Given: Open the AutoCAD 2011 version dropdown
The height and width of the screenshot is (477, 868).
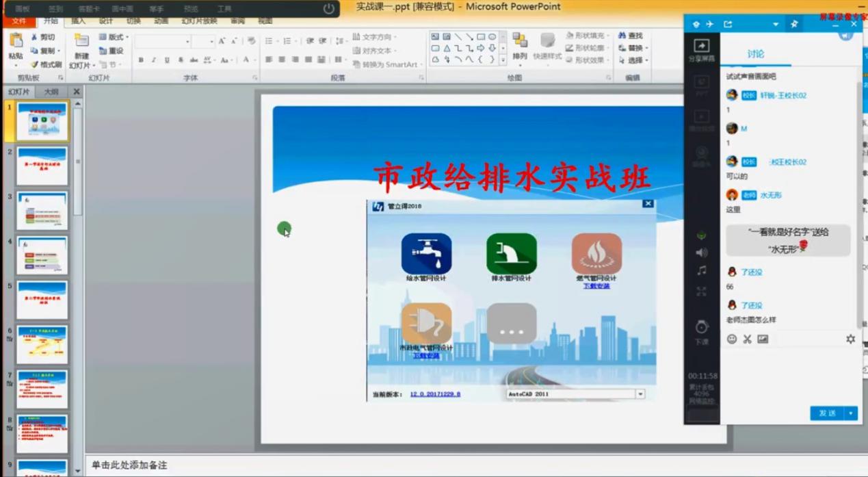Looking at the screenshot, I should [640, 394].
